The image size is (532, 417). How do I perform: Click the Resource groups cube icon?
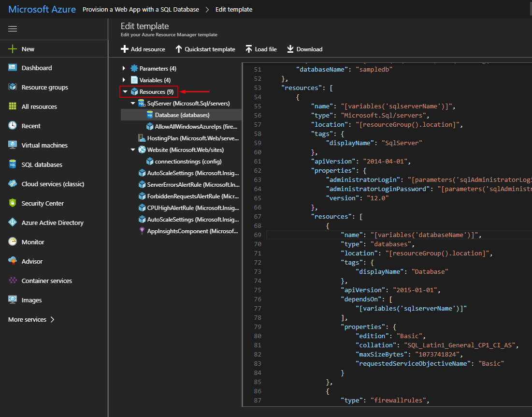click(x=13, y=87)
